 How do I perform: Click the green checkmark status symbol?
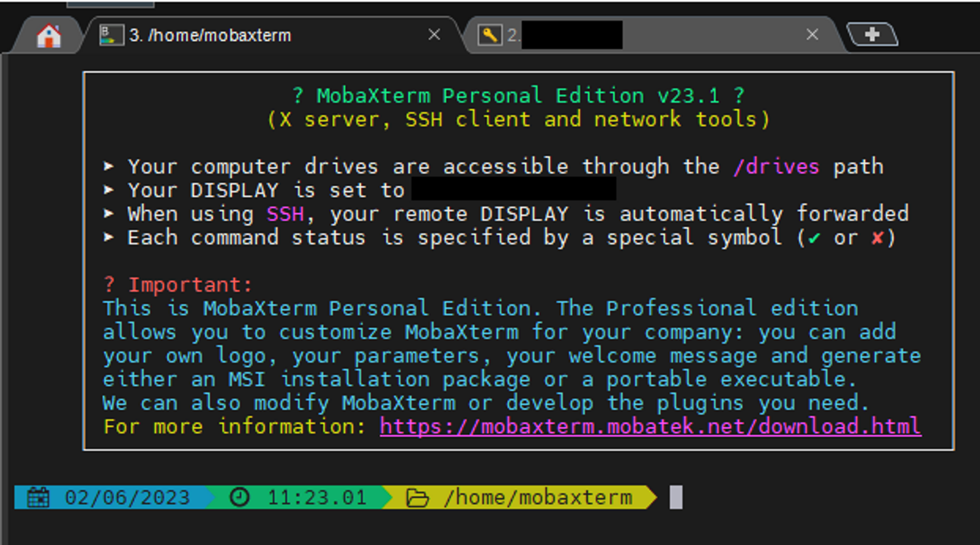[x=815, y=238]
